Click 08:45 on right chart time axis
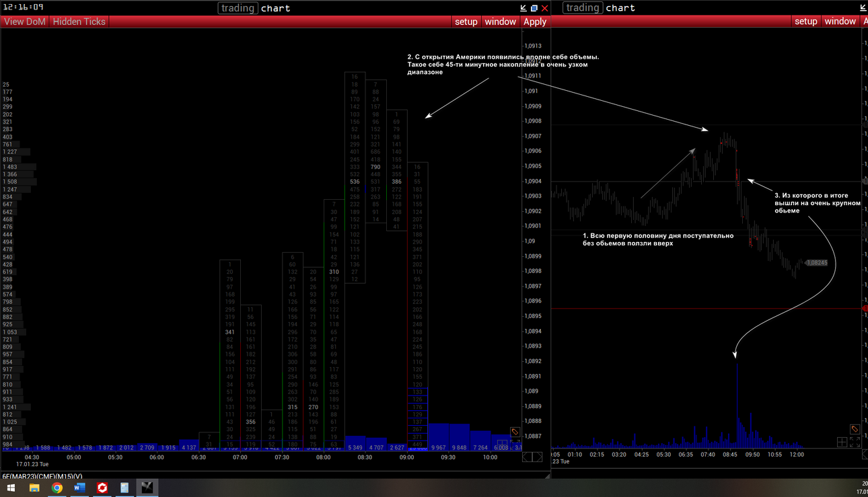 coord(729,455)
